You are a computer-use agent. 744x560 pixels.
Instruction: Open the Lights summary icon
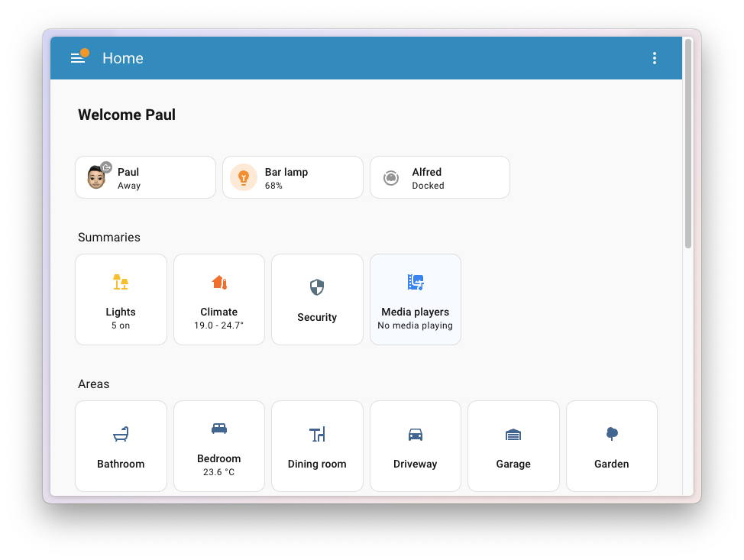coord(121,282)
